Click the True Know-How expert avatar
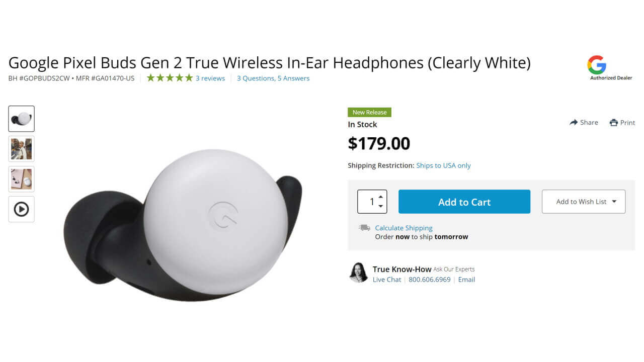 (358, 273)
